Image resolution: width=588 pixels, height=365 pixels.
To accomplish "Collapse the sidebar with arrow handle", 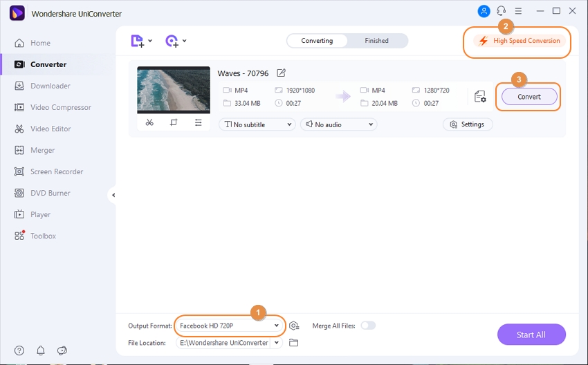I will [x=113, y=195].
